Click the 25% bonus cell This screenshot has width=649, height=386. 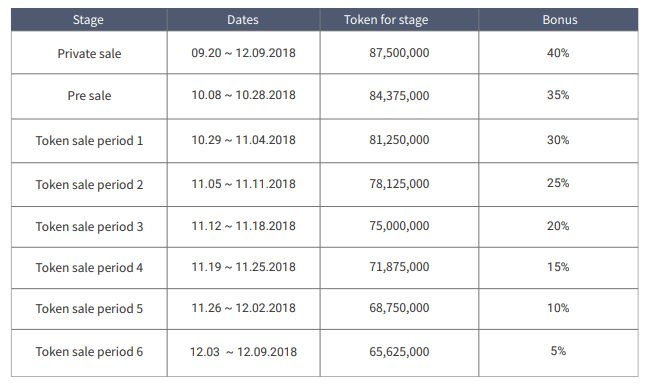click(x=558, y=185)
